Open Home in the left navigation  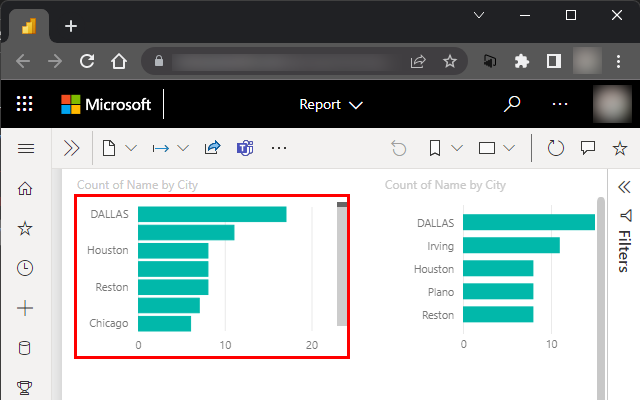[26, 189]
